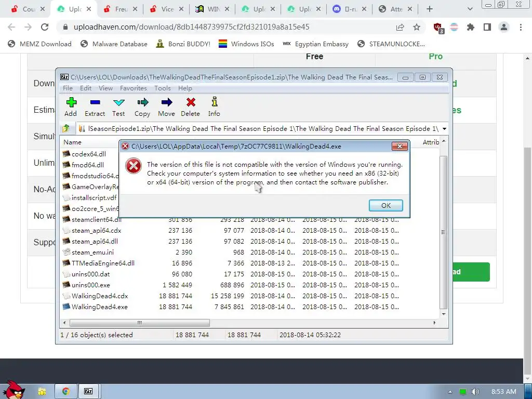Open Bonzi BUDDY! bookmark

(x=183, y=44)
